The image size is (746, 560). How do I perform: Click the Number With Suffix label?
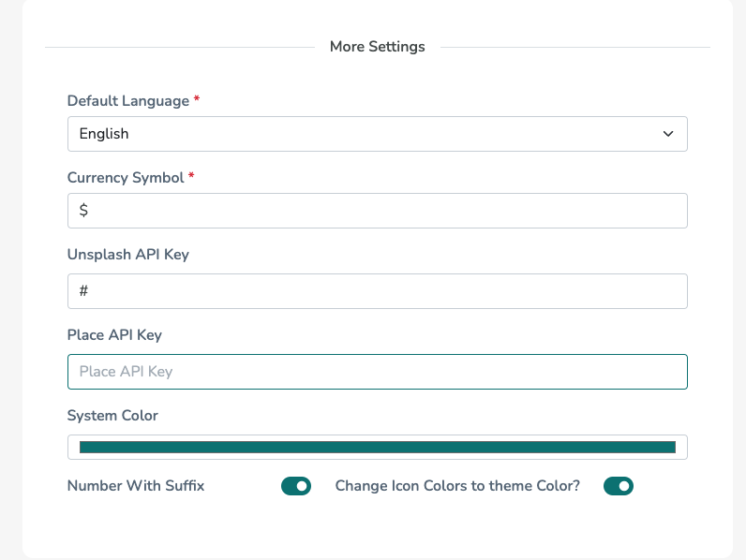(x=136, y=485)
